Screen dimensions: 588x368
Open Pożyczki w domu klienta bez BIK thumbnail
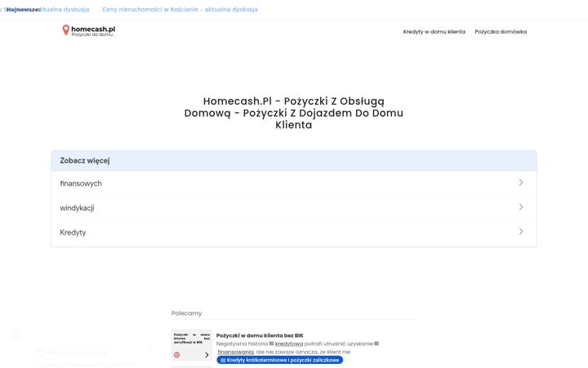192,345
